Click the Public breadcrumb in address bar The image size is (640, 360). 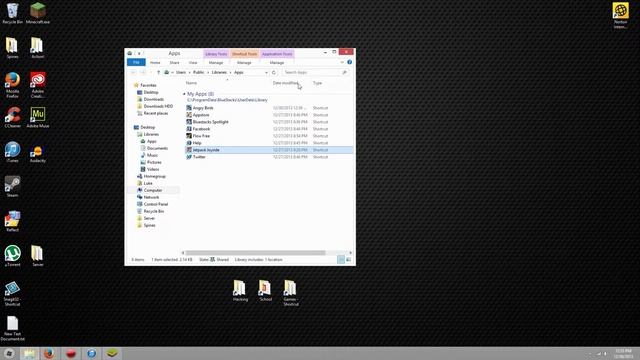pyautogui.click(x=199, y=72)
